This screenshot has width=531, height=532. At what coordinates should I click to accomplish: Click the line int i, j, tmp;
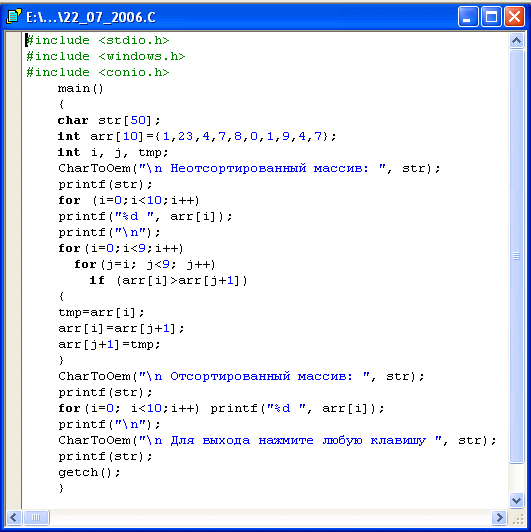click(113, 152)
